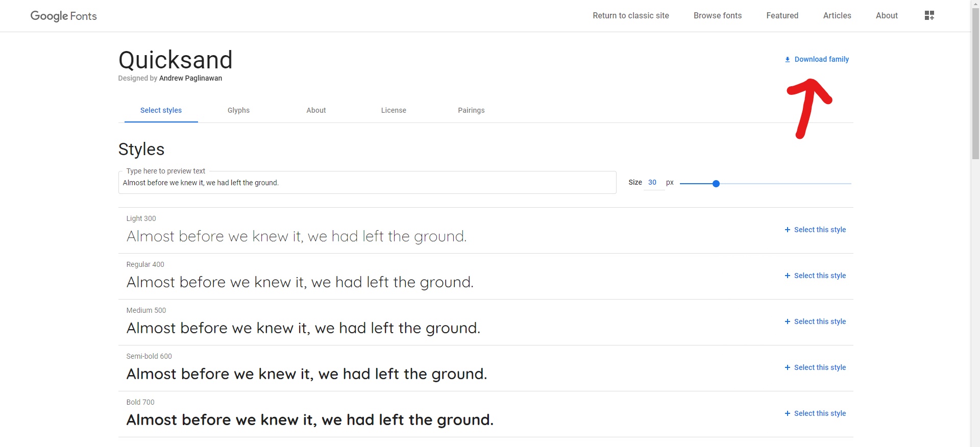Select the Bold 700 style
Viewport: 980px width, 447px height.
[x=815, y=413]
